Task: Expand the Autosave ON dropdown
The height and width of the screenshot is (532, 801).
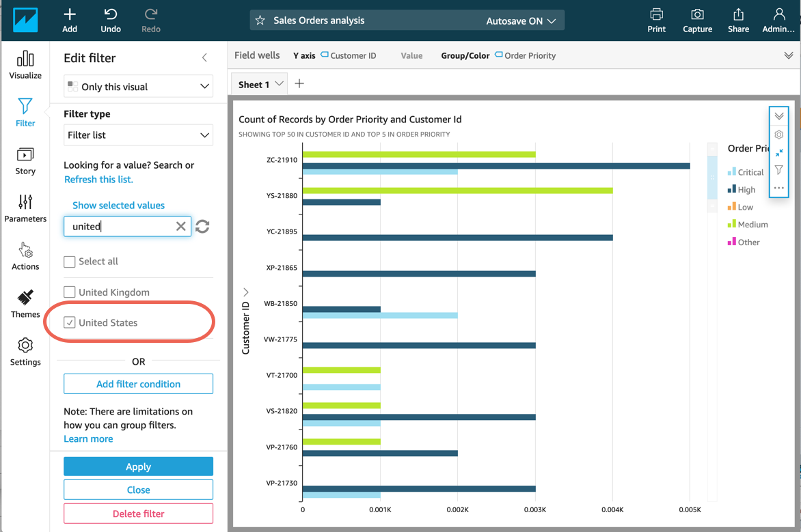Action: pyautogui.click(x=521, y=21)
